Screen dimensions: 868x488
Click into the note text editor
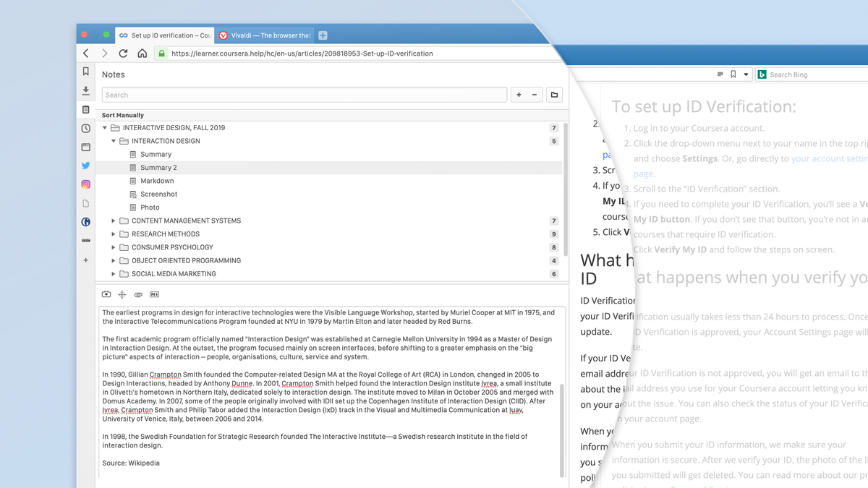(331, 392)
